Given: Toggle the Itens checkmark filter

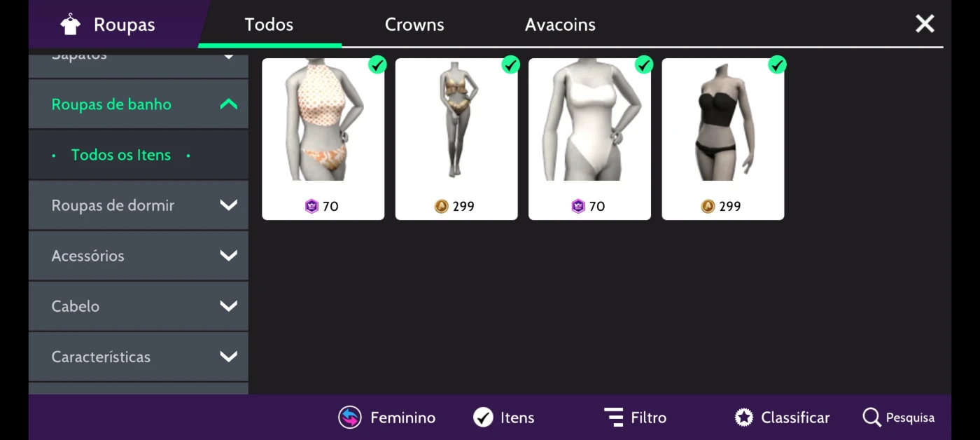Looking at the screenshot, I should coord(483,418).
